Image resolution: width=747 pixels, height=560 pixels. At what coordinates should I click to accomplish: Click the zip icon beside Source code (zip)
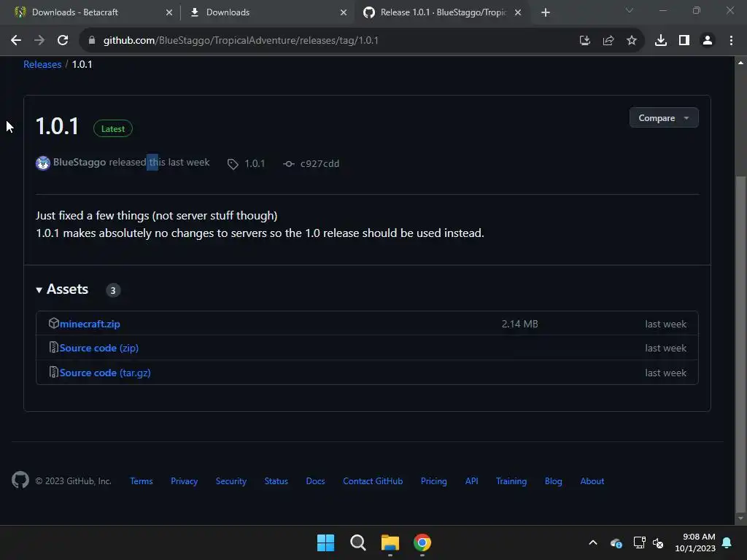(54, 348)
